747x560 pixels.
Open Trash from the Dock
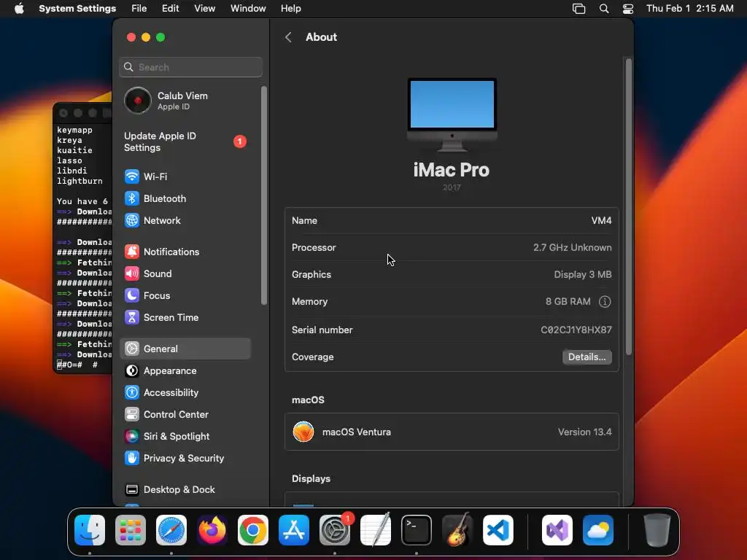657,530
